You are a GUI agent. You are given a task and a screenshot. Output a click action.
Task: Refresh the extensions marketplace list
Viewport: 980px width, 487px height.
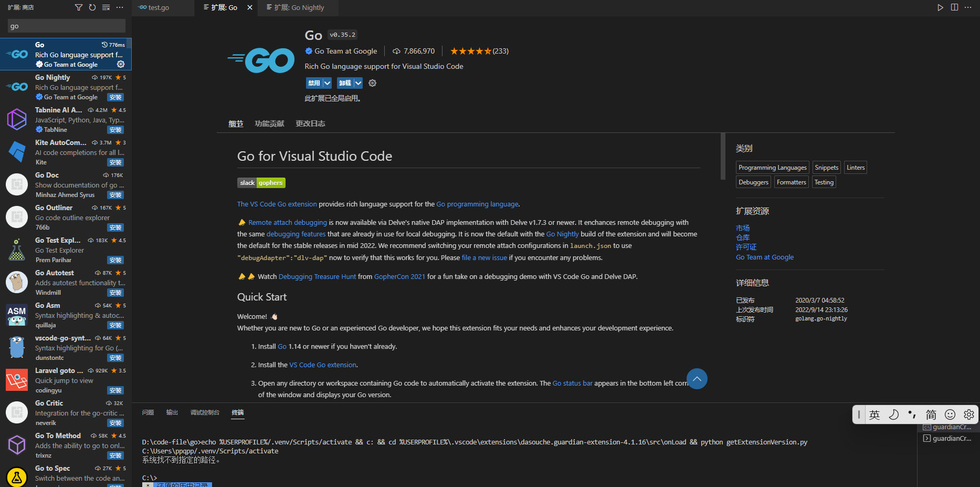92,7
